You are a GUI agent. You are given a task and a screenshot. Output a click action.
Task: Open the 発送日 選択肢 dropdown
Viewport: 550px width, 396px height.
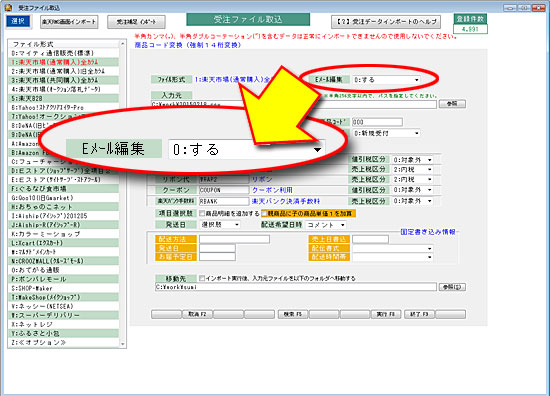pos(220,224)
